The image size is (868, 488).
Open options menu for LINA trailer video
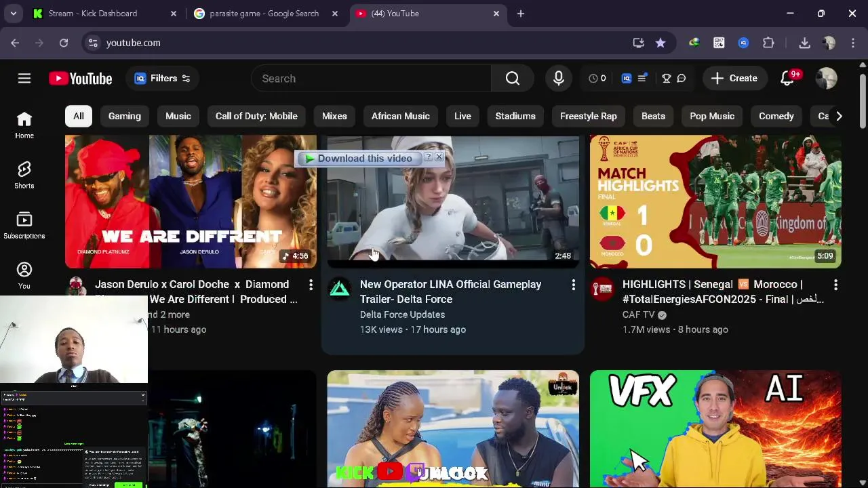point(573,285)
